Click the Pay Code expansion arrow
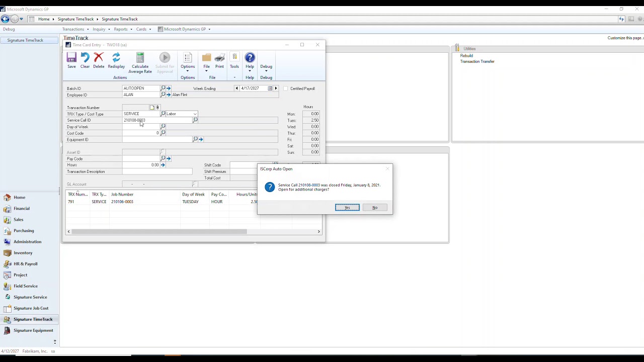Image resolution: width=644 pixels, height=362 pixels. pos(169,159)
